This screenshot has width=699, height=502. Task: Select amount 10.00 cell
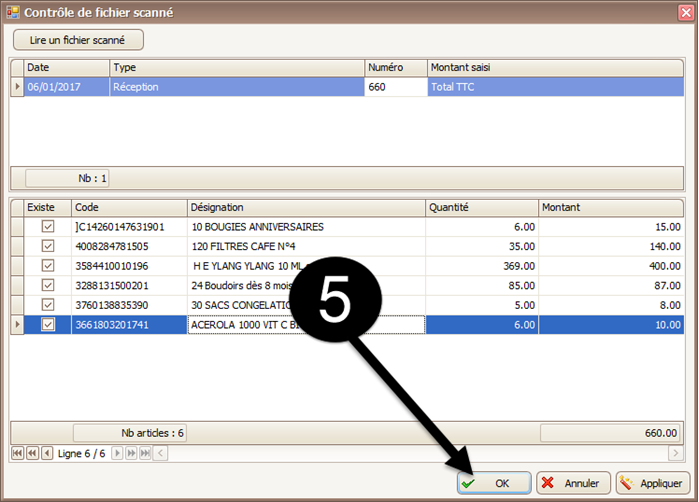[611, 325]
